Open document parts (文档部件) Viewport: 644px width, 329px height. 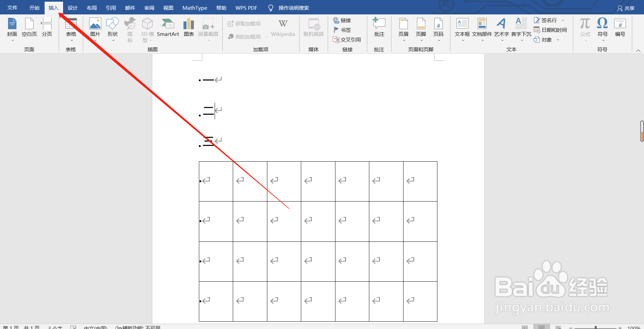[482, 30]
